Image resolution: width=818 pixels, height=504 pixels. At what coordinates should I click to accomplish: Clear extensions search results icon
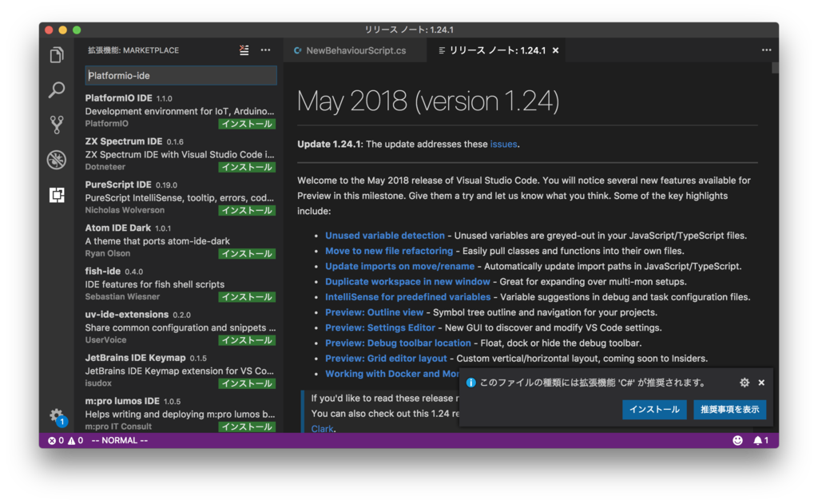click(244, 50)
